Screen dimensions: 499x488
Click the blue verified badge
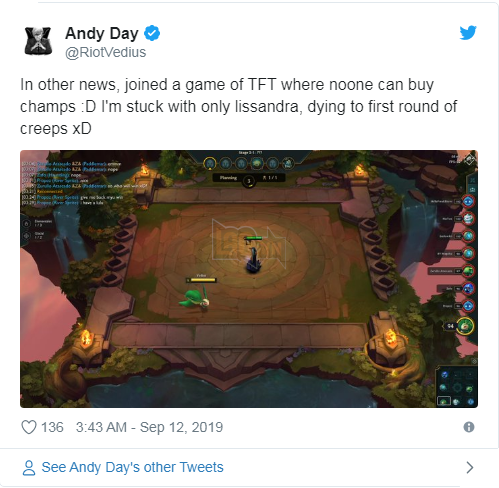[x=152, y=33]
